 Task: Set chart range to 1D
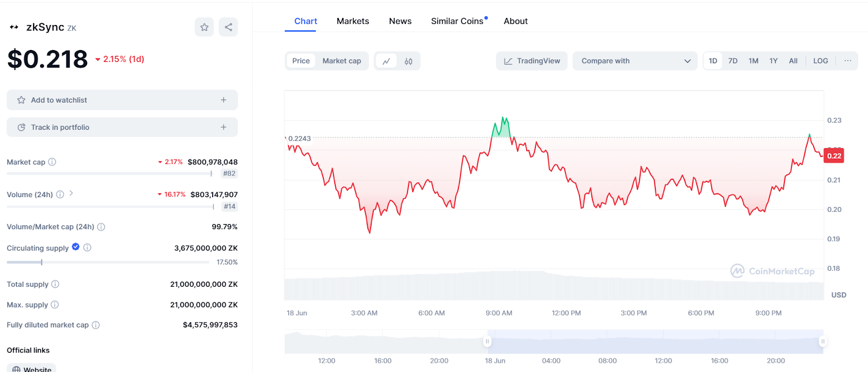click(x=713, y=61)
